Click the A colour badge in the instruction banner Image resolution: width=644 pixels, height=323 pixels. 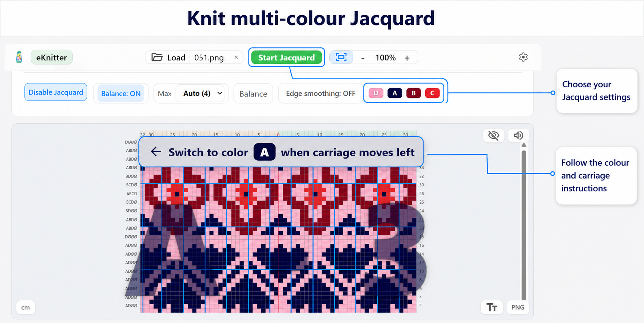pos(265,152)
